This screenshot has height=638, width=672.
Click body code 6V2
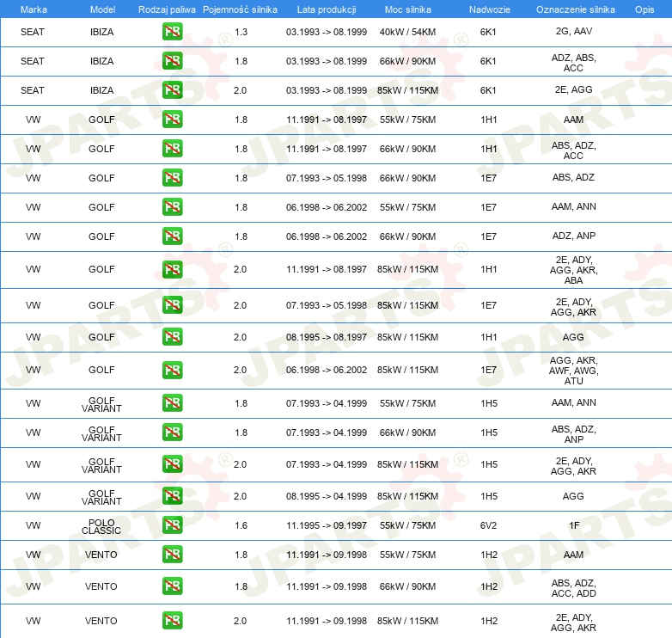(x=489, y=525)
